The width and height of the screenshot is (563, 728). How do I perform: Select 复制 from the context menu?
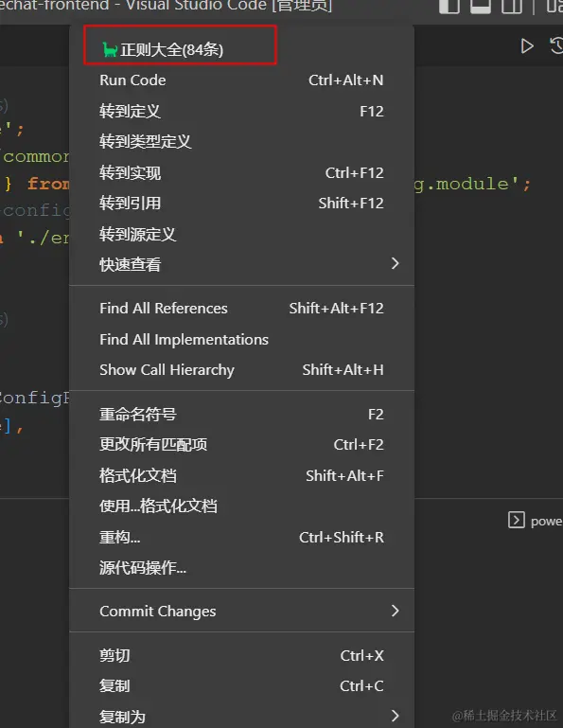tap(241, 685)
